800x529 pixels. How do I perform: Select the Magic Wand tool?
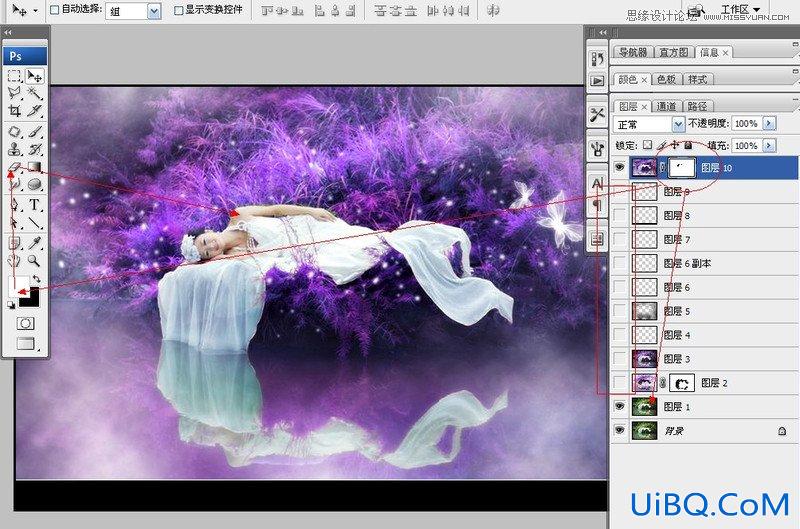[34, 93]
